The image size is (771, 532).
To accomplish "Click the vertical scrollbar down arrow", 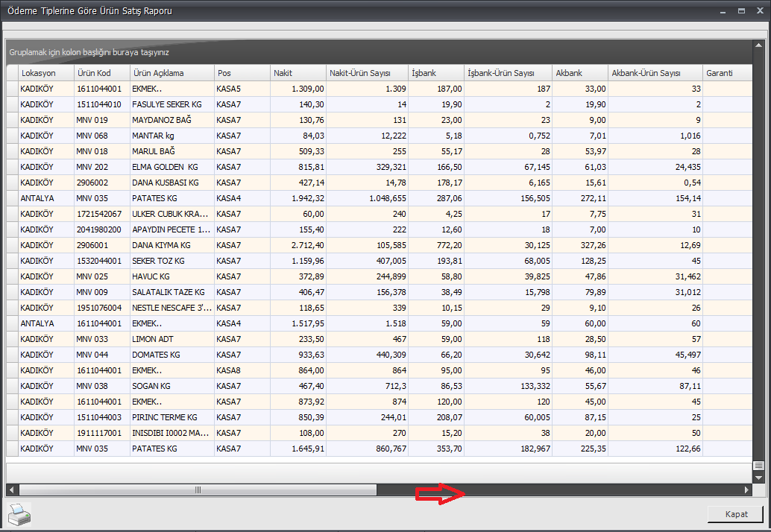I will point(758,477).
